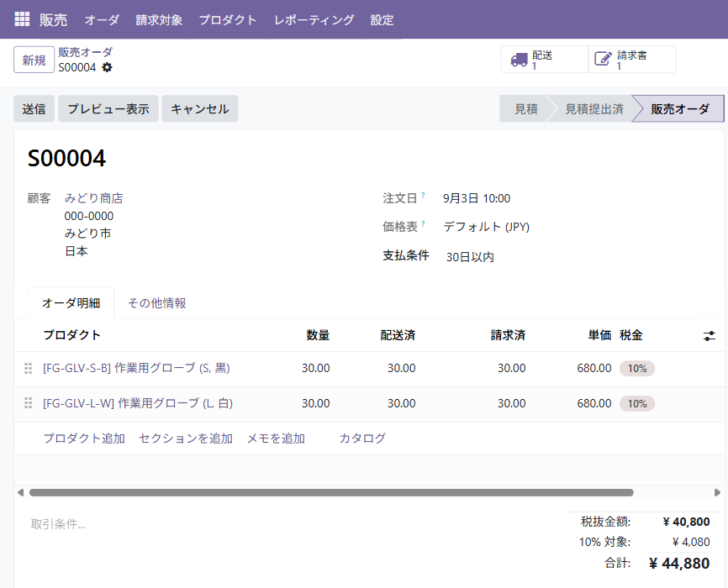This screenshot has height=588, width=728.
Task: Select the 販売オーダ status stage
Action: click(680, 109)
